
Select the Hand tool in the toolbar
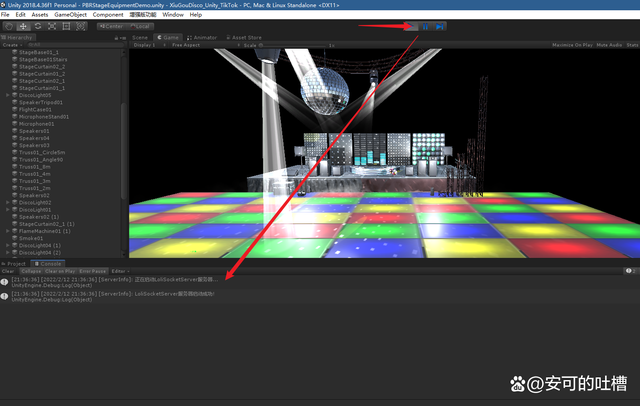point(9,26)
